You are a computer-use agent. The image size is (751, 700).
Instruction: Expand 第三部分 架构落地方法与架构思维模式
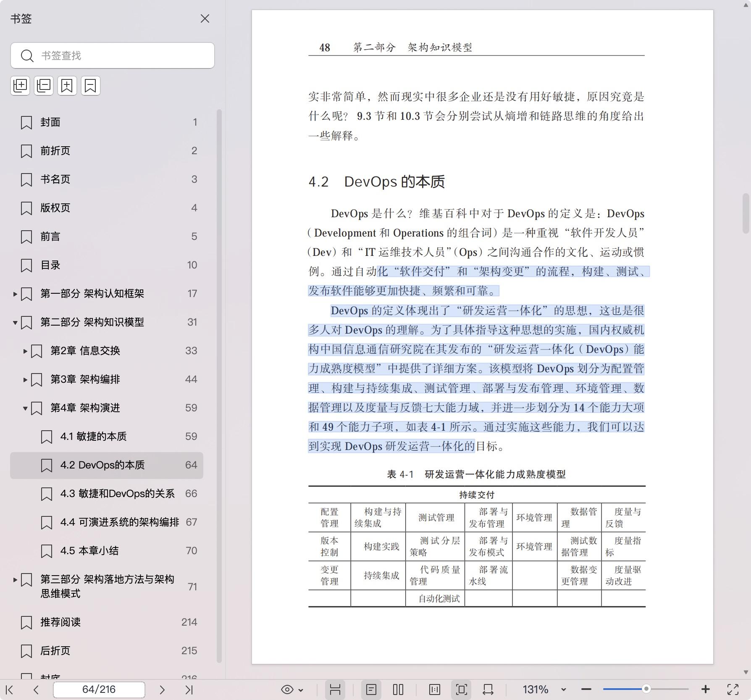(15, 580)
